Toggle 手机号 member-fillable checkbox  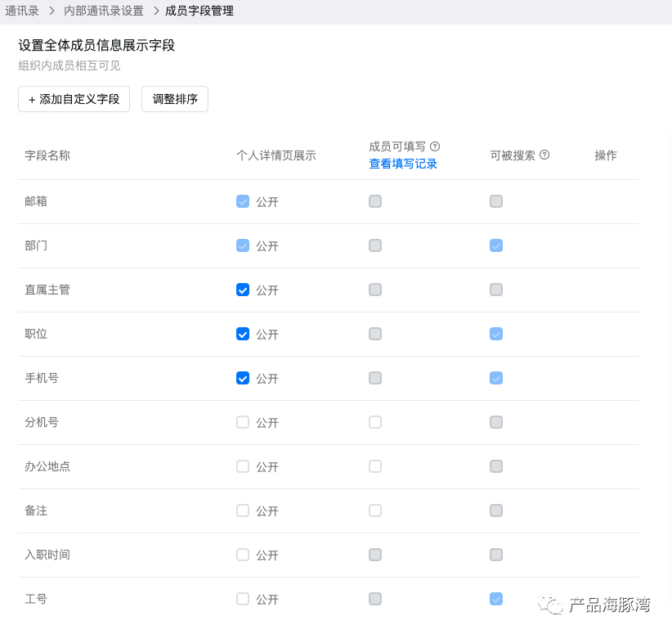[x=375, y=378]
